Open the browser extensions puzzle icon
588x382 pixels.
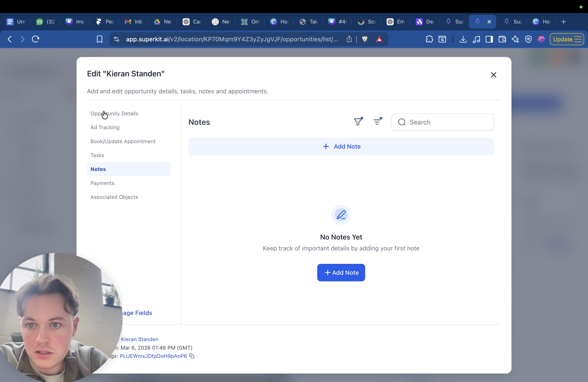point(429,39)
